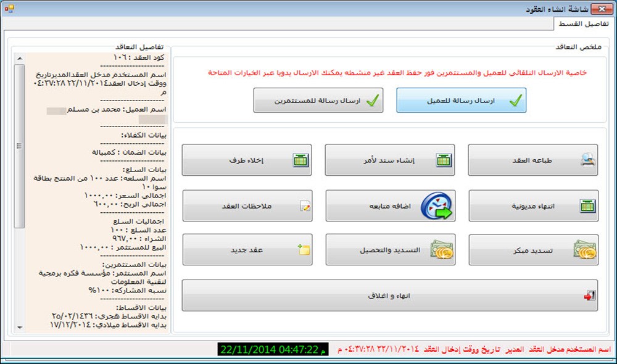Click the printer icon on طباعه العقد
The height and width of the screenshot is (364, 617).
587,160
